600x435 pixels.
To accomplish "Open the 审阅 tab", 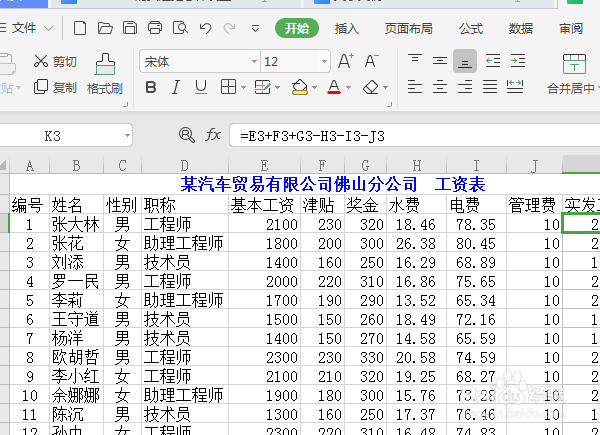I will point(571,29).
